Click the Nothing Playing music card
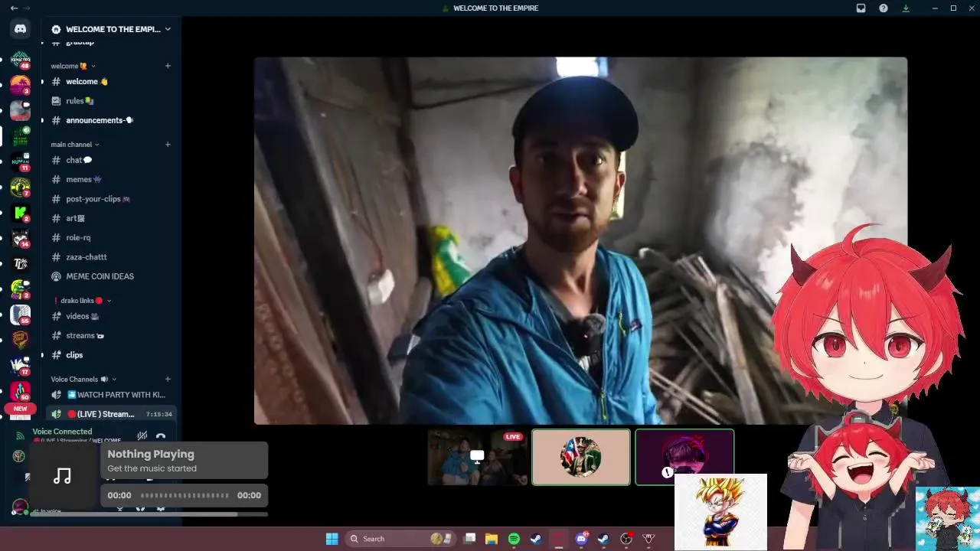Screen dimensions: 980x551 pyautogui.click(x=185, y=461)
